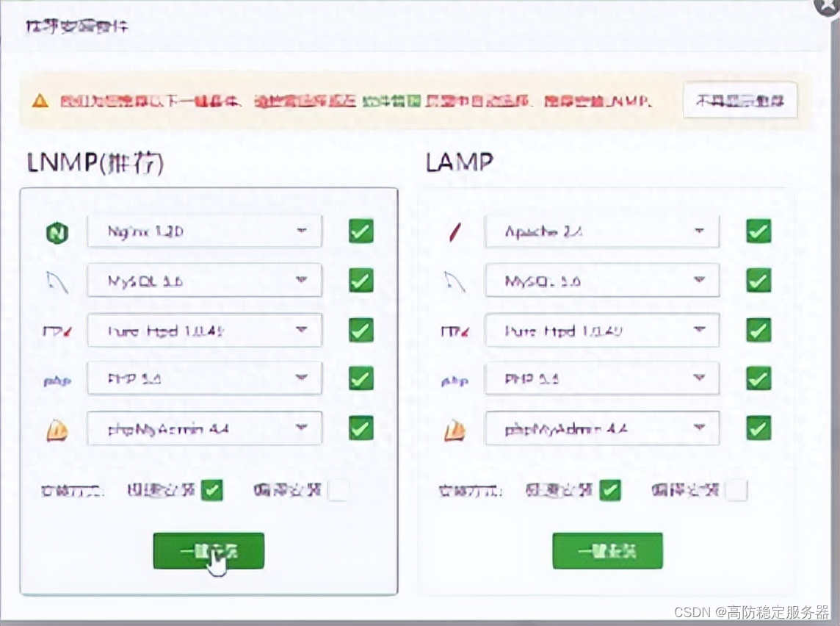Click the MySQL dolphin icon in LAMP
This screenshot has height=626, width=840.
(x=455, y=282)
